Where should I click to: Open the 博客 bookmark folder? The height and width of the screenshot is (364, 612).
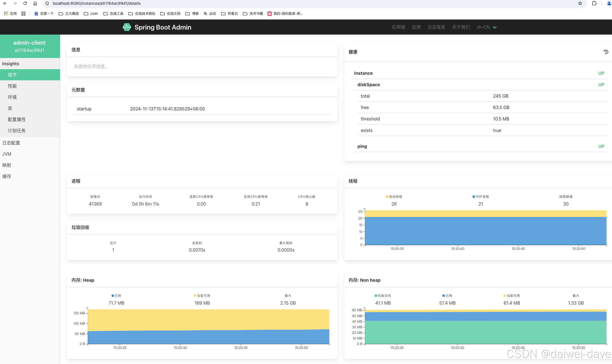click(x=192, y=13)
